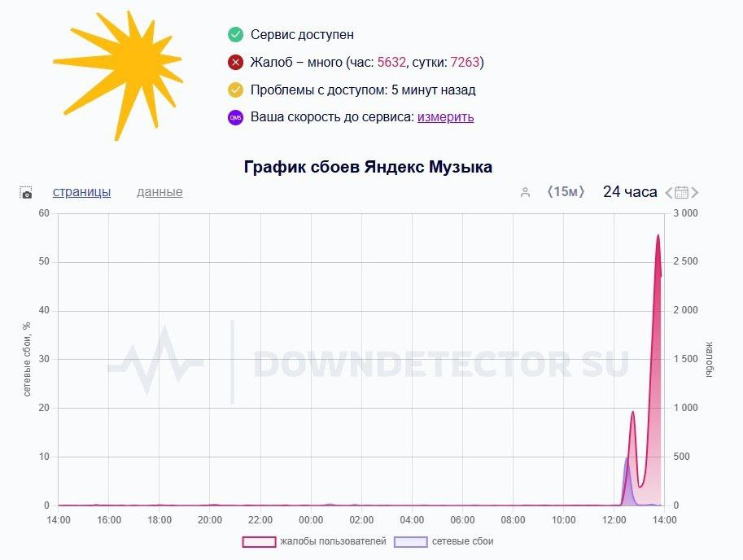This screenshot has width=743, height=560.
Task: Switch to the 'страницы' tab
Action: coord(81,192)
